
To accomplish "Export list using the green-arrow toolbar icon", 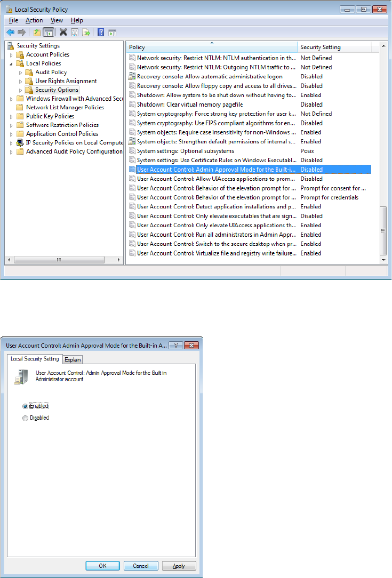I will (x=86, y=33).
